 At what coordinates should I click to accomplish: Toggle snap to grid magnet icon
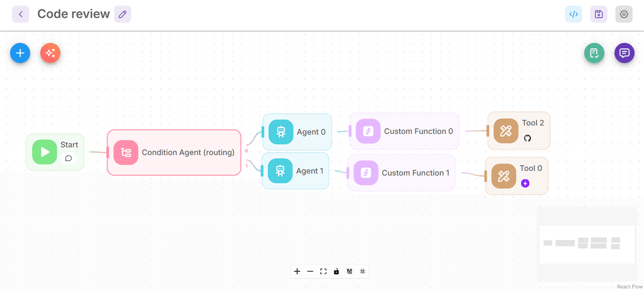[x=349, y=272]
